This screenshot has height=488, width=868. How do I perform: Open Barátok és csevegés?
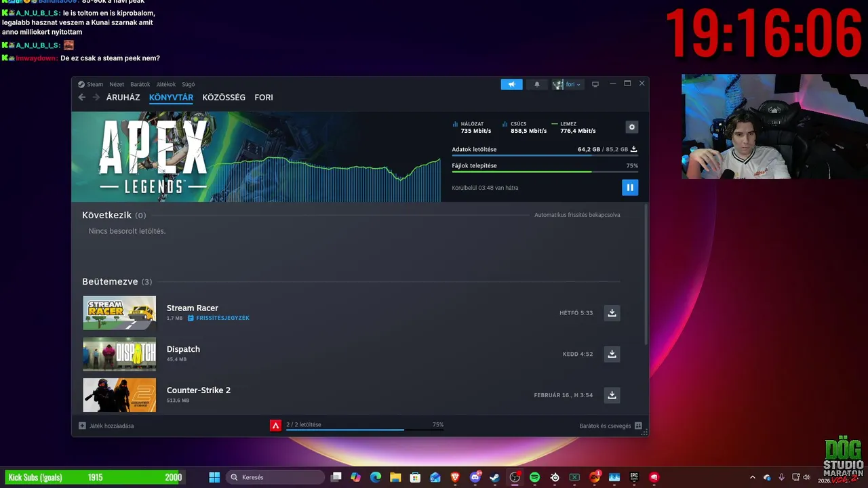pos(610,426)
